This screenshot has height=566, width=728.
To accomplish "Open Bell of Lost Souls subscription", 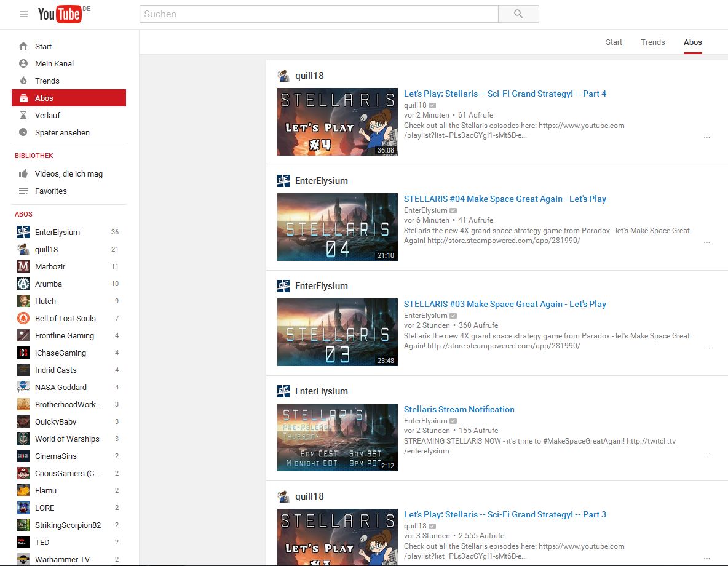I will 69,318.
